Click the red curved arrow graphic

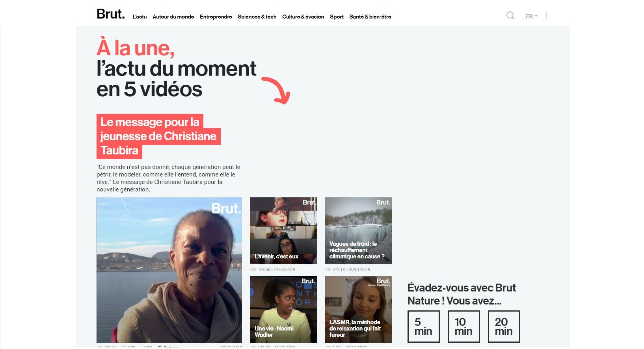pos(276,90)
